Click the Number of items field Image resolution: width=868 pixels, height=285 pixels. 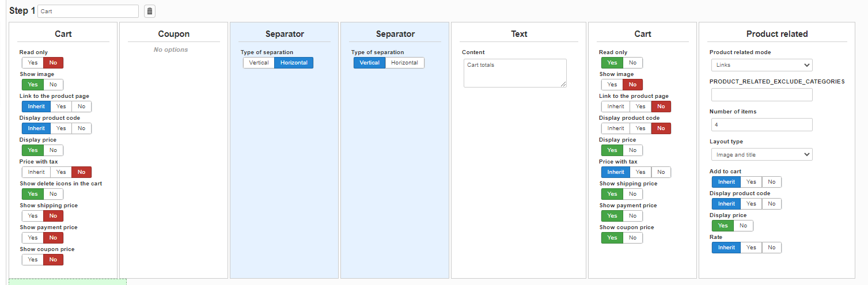(761, 124)
